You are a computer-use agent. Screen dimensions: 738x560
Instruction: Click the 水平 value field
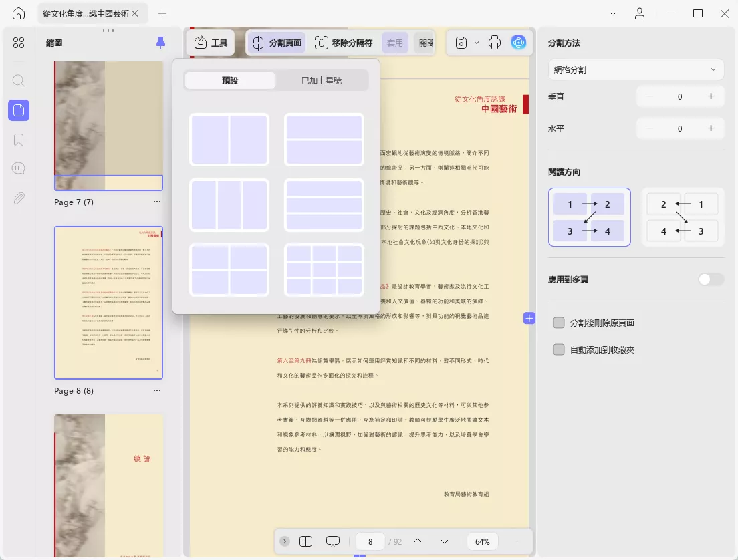click(680, 128)
